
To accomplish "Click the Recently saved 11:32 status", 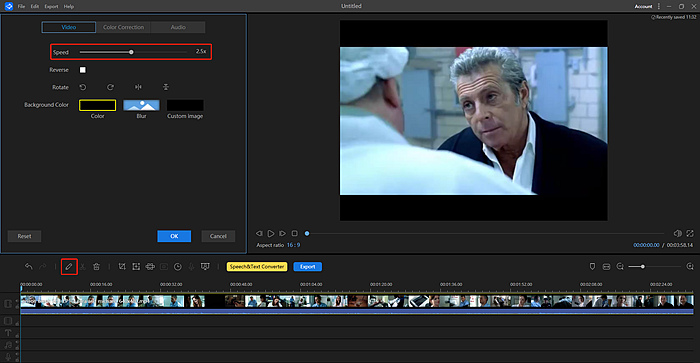I will coord(674,17).
